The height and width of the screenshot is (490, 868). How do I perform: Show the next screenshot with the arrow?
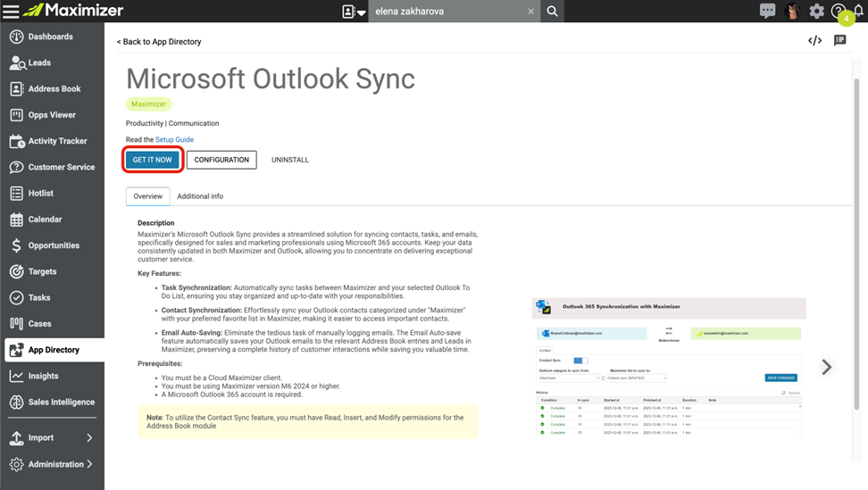pyautogui.click(x=827, y=367)
